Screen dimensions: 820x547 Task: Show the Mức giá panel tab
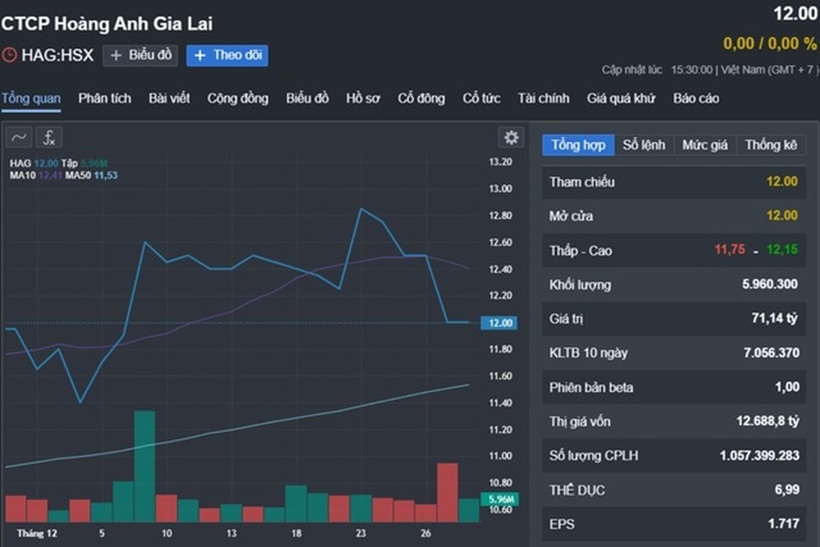tap(704, 145)
